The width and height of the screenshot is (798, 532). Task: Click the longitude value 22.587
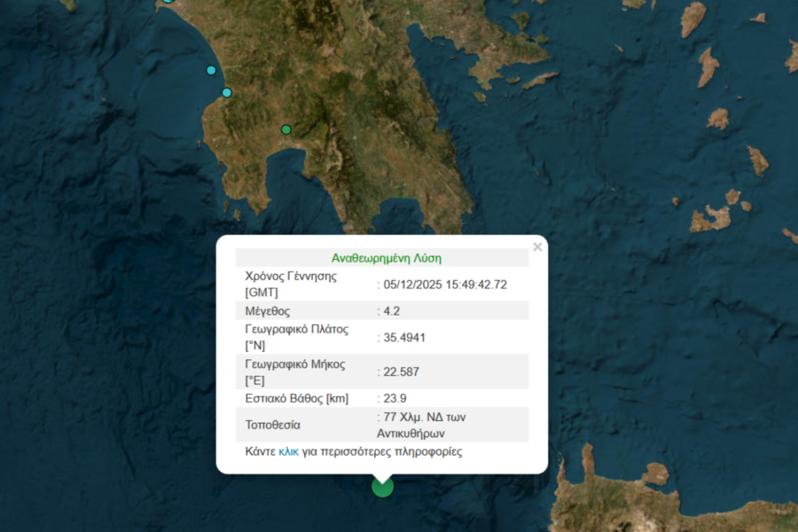click(402, 371)
